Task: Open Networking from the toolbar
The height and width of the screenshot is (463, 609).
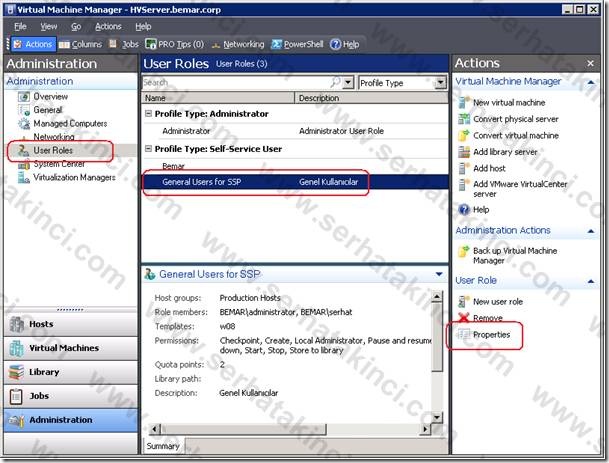Action: (238, 44)
